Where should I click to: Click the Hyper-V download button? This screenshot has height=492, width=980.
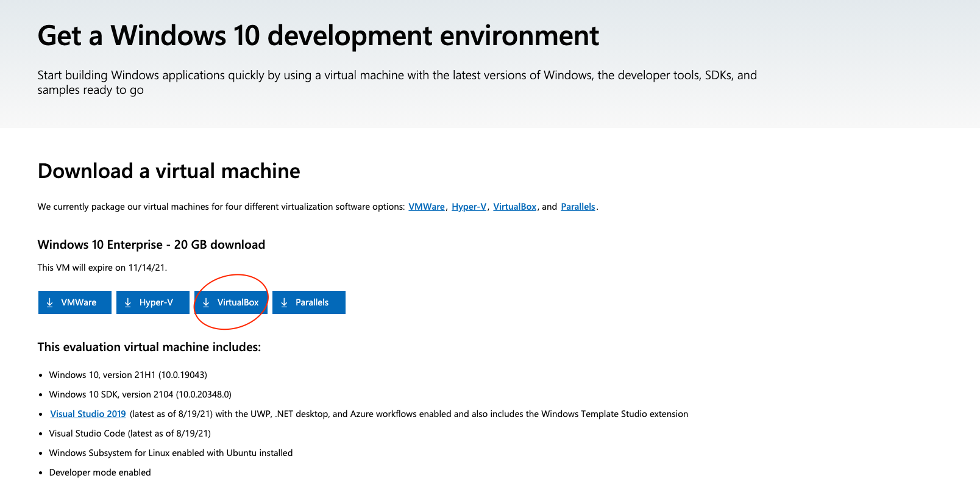point(152,302)
